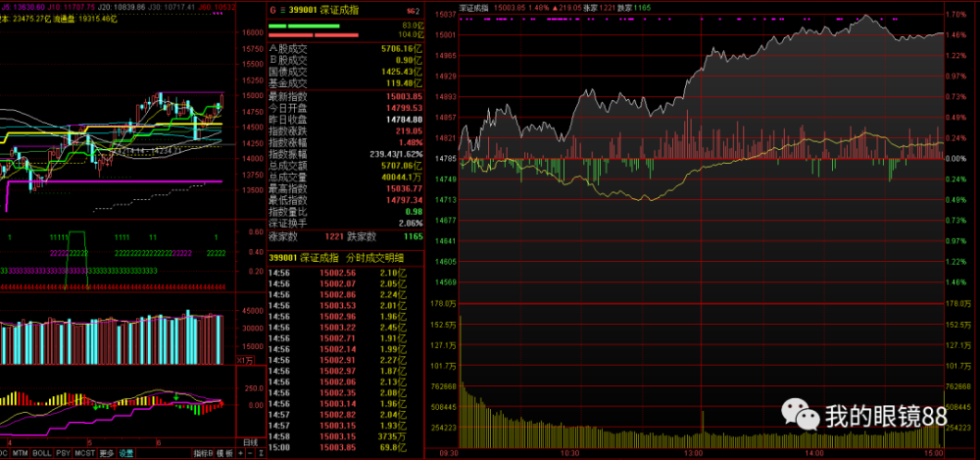Click the G icon beside 399001
Screen dimensions: 980x460
(271, 10)
